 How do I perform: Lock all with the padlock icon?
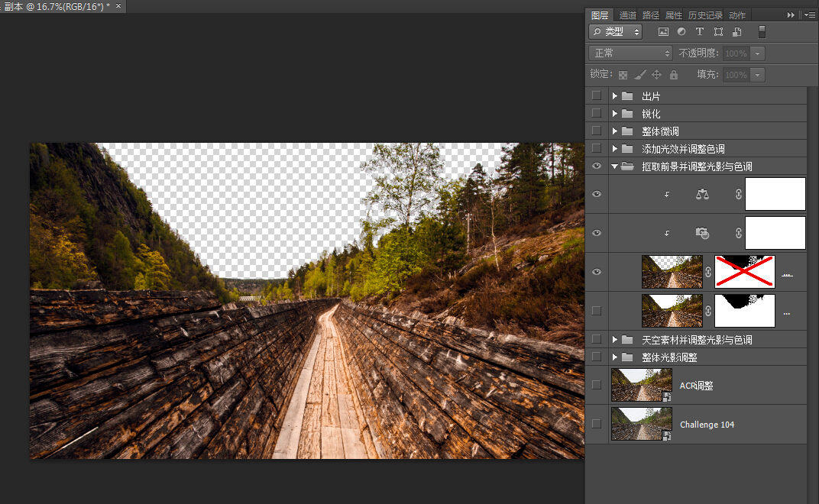tap(674, 75)
